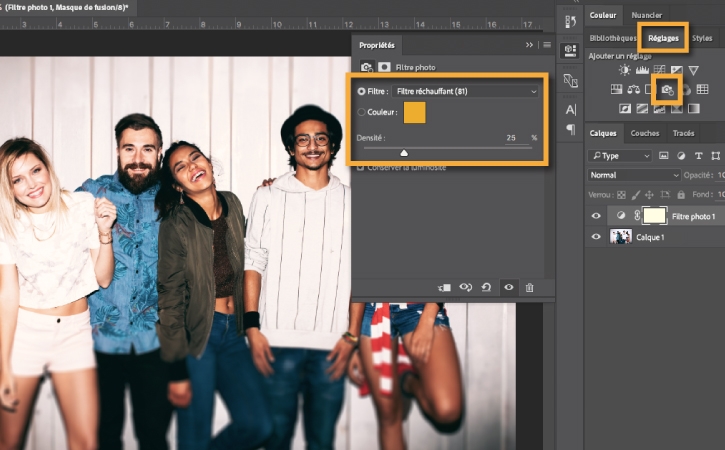Switch to the Couches tab
The image size is (725, 450).
(x=645, y=133)
